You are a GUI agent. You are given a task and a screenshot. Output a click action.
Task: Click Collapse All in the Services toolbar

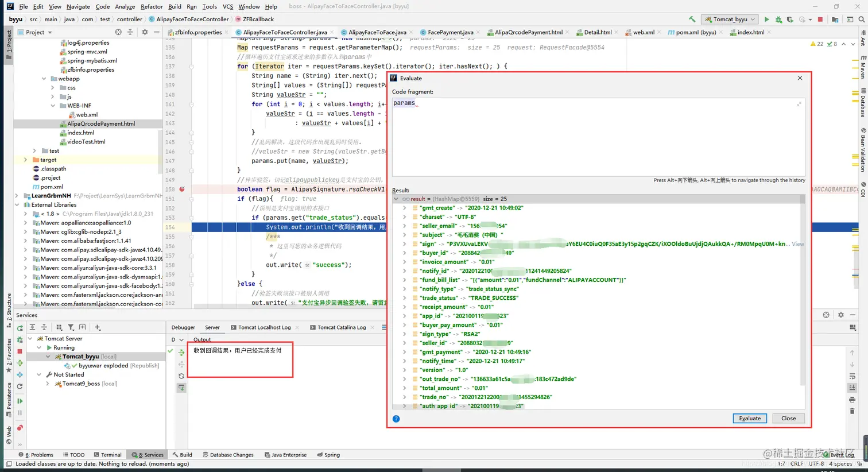click(x=44, y=327)
